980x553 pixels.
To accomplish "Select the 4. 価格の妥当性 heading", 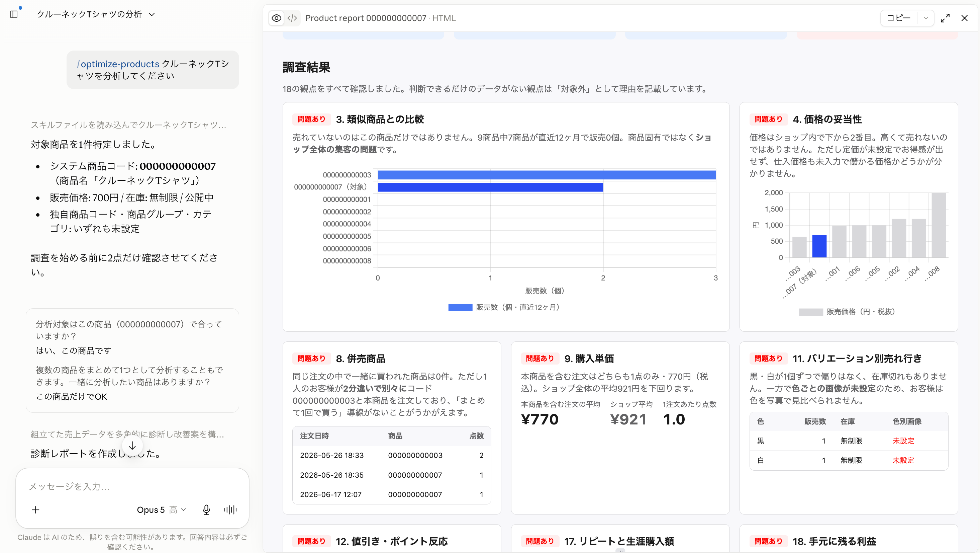I will pos(827,119).
